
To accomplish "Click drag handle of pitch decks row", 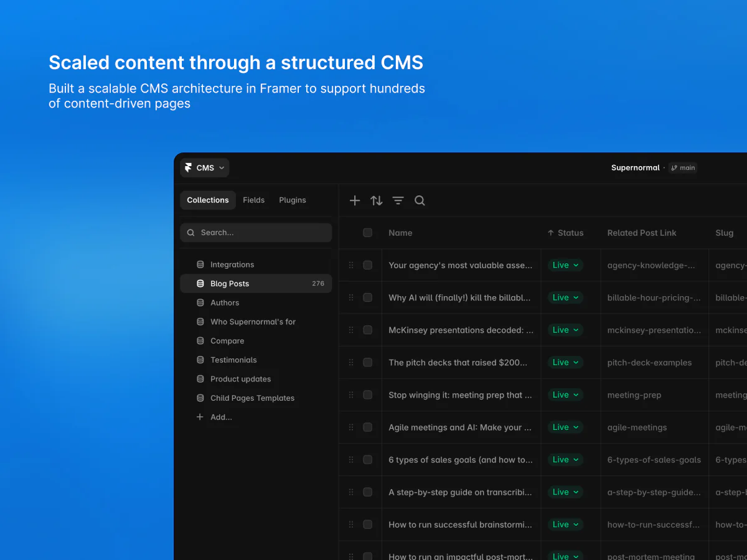I will (351, 362).
